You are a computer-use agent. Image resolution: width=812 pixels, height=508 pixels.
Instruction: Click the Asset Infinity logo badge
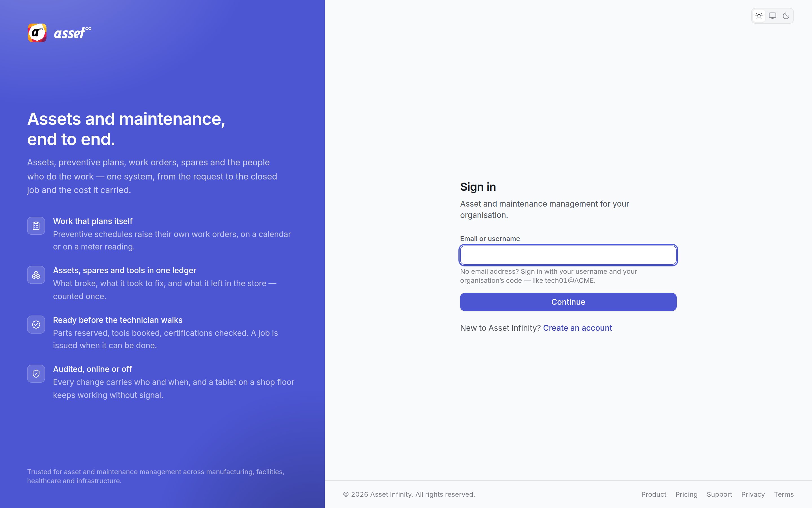[x=37, y=33]
